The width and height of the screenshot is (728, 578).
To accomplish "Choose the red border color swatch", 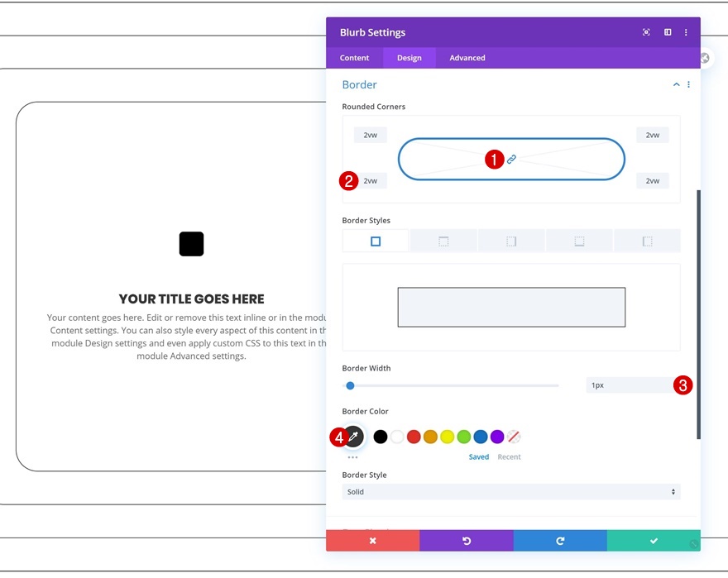I will click(x=414, y=437).
